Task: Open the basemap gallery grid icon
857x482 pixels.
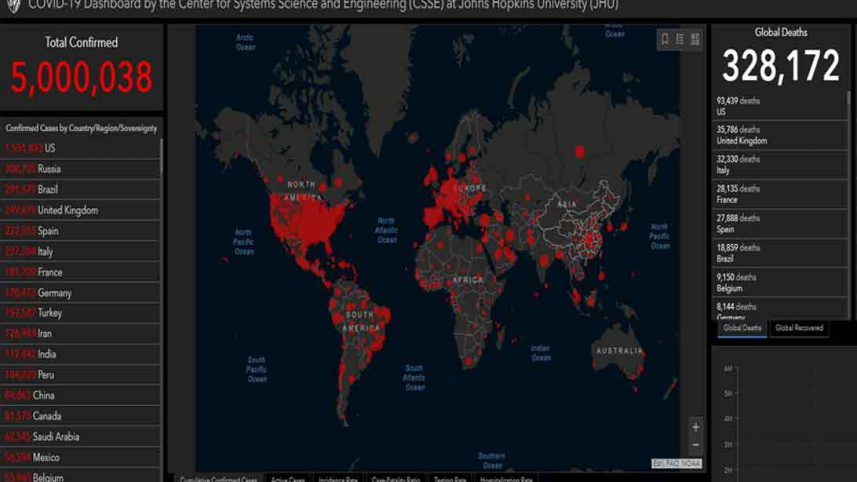Action: [x=695, y=39]
